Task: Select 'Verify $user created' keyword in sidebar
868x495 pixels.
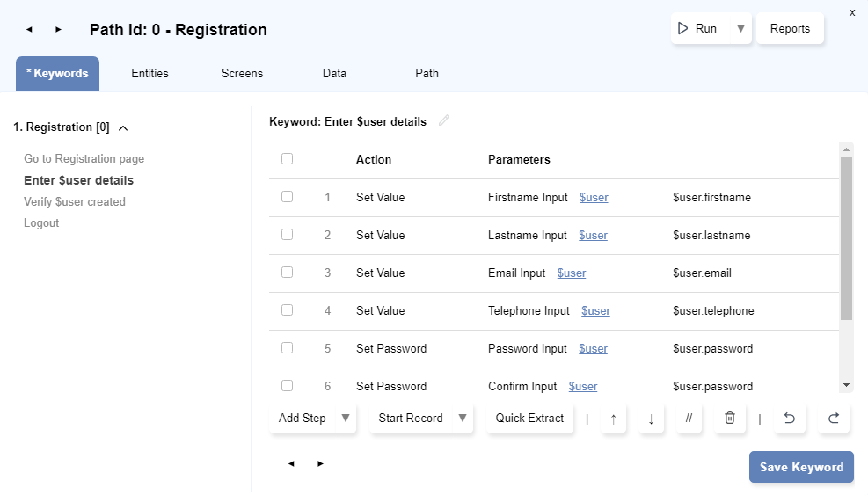Action: pyautogui.click(x=75, y=202)
